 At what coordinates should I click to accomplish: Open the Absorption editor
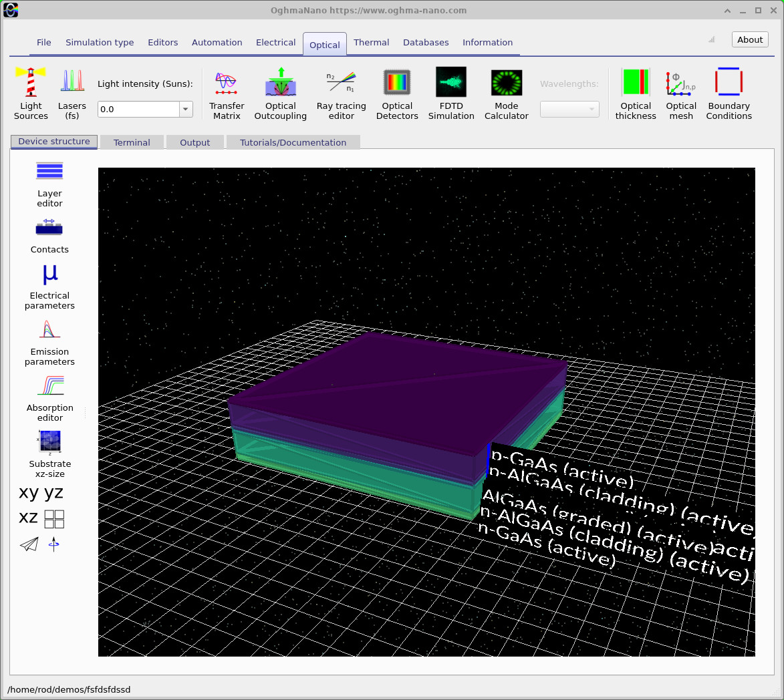pyautogui.click(x=49, y=399)
